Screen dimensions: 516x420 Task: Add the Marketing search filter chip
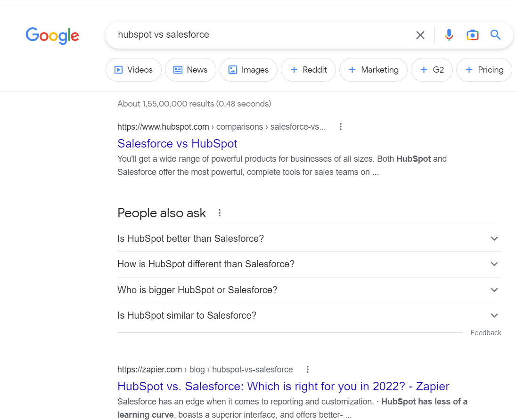pyautogui.click(x=373, y=69)
